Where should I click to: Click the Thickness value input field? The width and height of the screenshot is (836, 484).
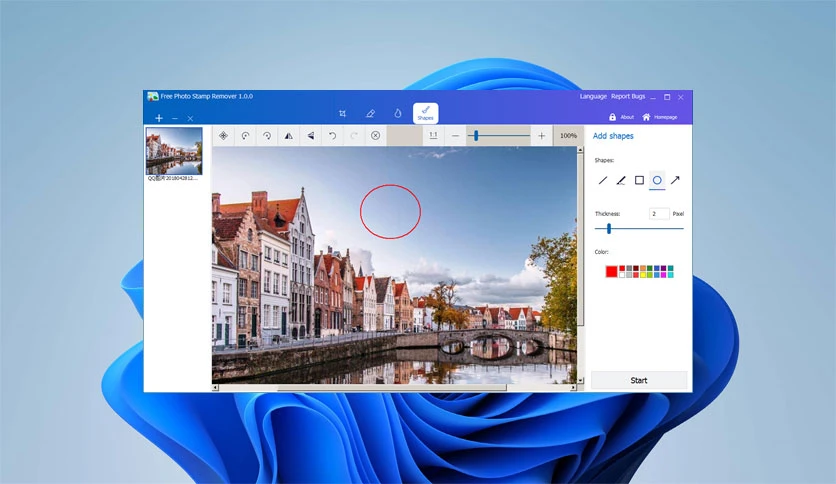pos(659,214)
